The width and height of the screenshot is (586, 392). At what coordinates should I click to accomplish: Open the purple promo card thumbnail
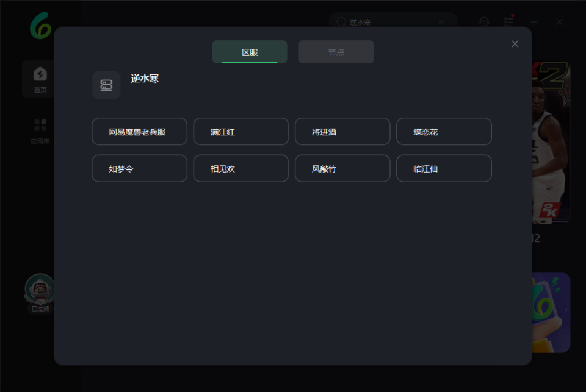551,313
